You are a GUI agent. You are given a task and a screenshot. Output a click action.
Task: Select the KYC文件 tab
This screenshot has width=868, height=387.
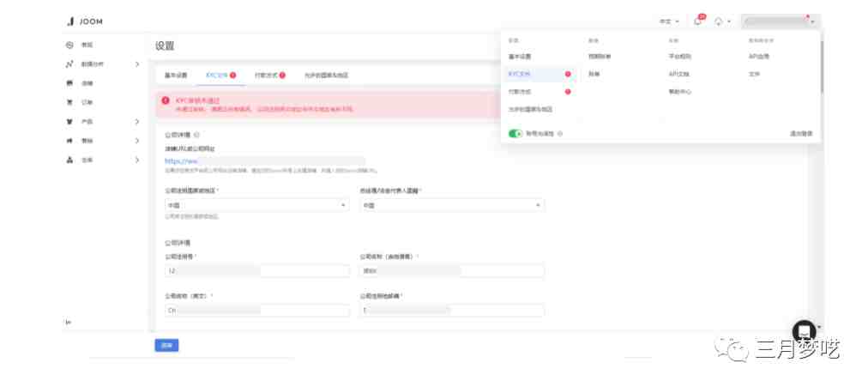[x=221, y=76]
